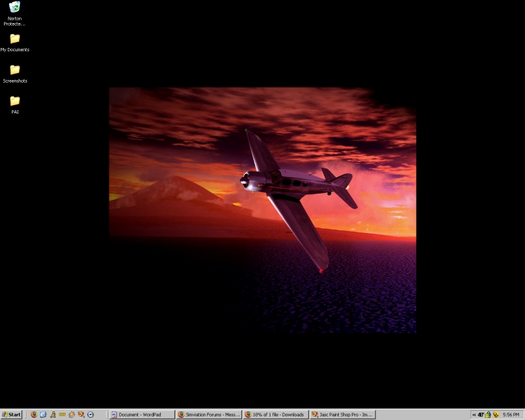Expand hidden system tray icons chevron

coord(474,415)
